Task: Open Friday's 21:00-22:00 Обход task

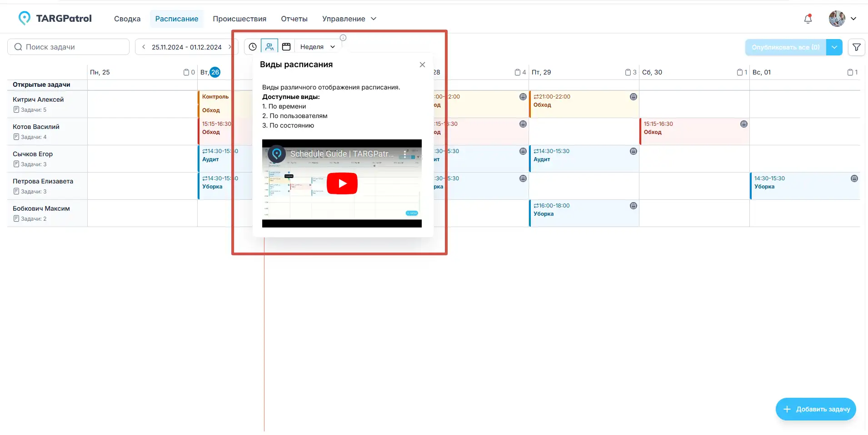Action: point(584,104)
